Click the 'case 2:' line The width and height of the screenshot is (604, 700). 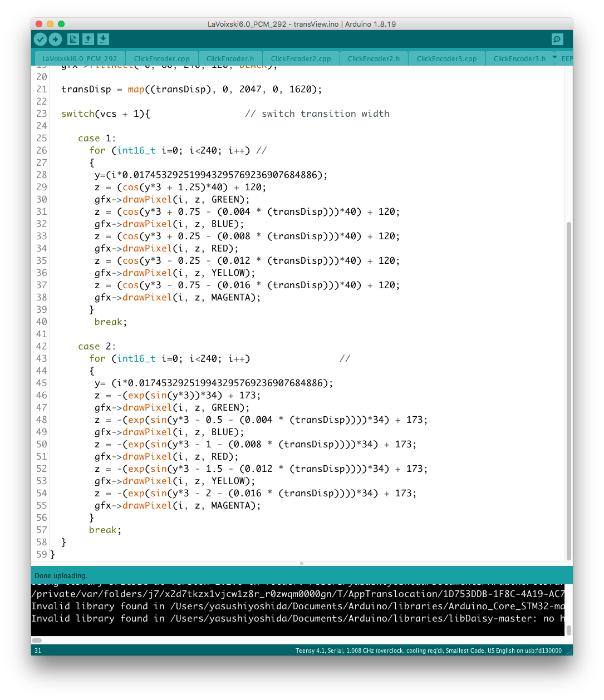tap(97, 346)
